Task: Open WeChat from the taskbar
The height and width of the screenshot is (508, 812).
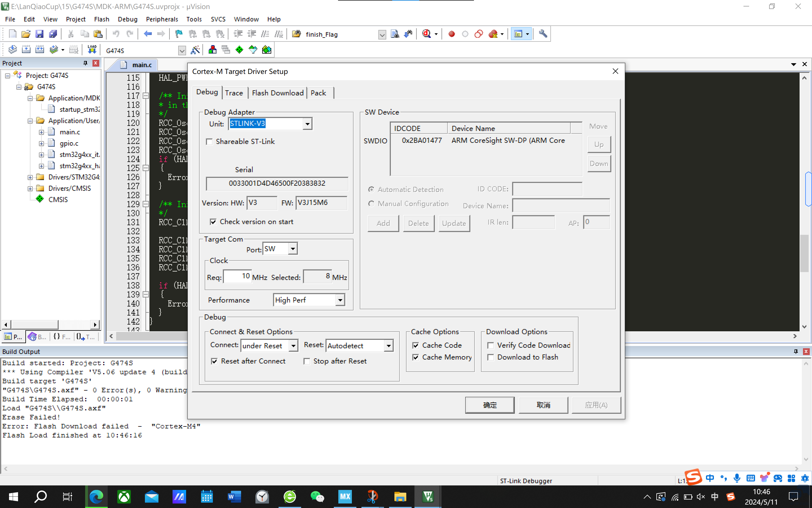Action: pyautogui.click(x=317, y=497)
